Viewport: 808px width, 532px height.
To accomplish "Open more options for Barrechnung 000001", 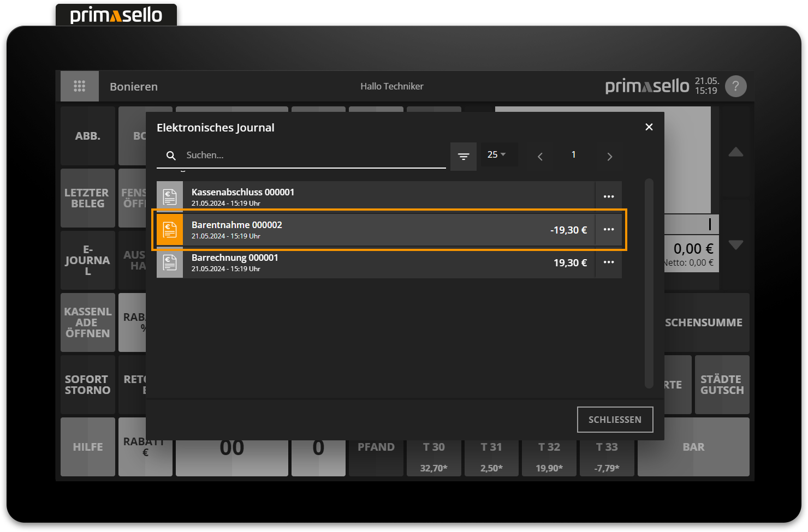I will coord(609,262).
